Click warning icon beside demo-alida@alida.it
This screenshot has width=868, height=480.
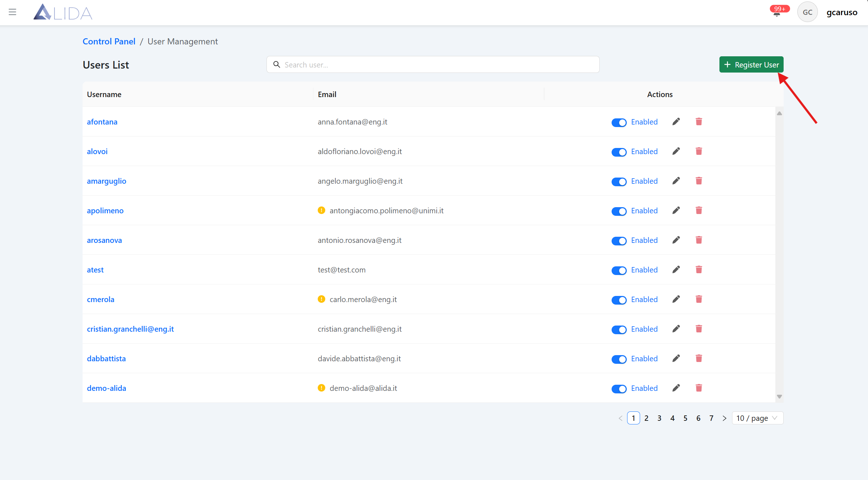coord(321,388)
